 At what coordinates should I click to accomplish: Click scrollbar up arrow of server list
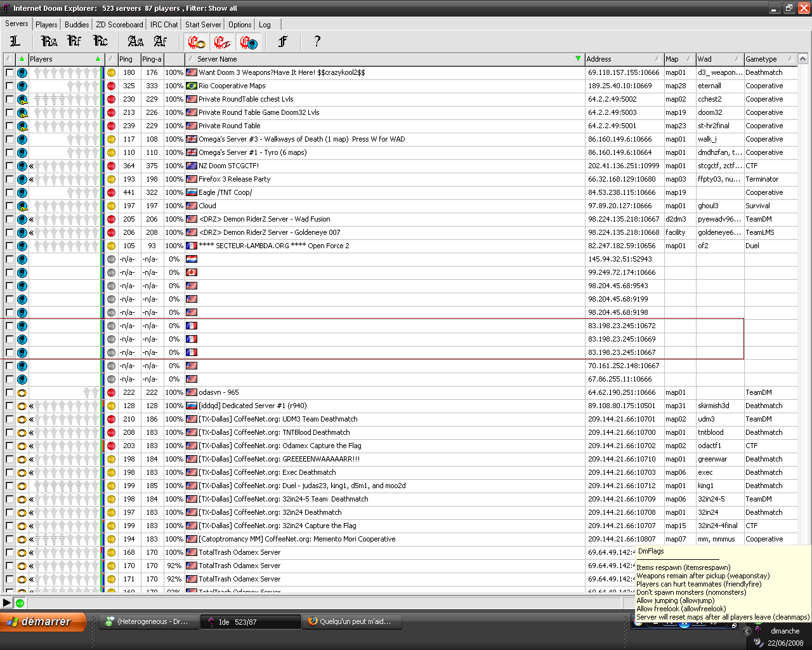[x=802, y=59]
